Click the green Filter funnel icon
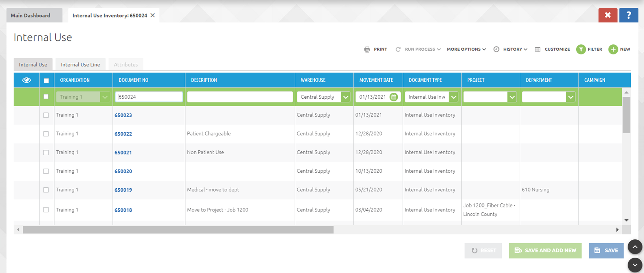This screenshot has height=273, width=644. (x=581, y=49)
